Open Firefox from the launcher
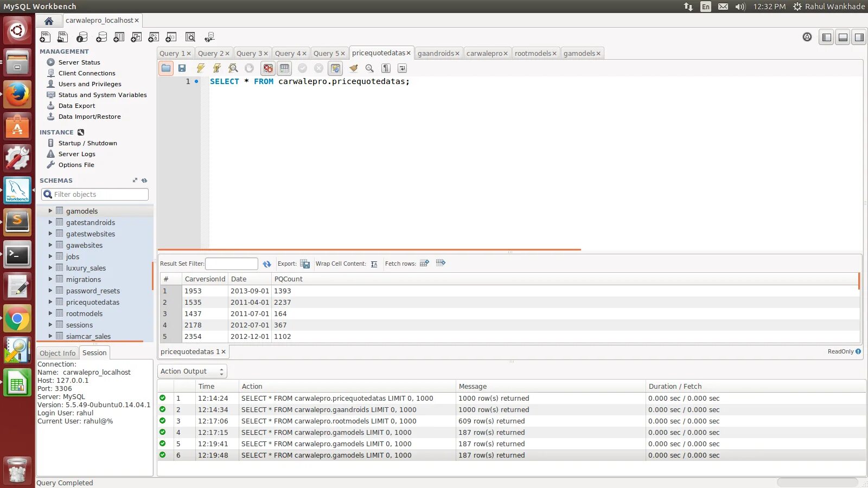Viewport: 868px width, 488px height. [x=17, y=94]
